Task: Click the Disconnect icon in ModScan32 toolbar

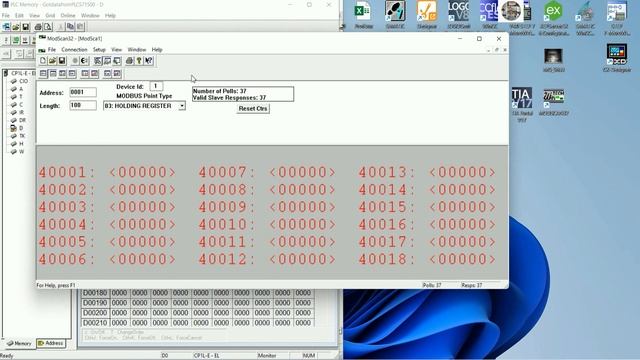Action: point(84,61)
